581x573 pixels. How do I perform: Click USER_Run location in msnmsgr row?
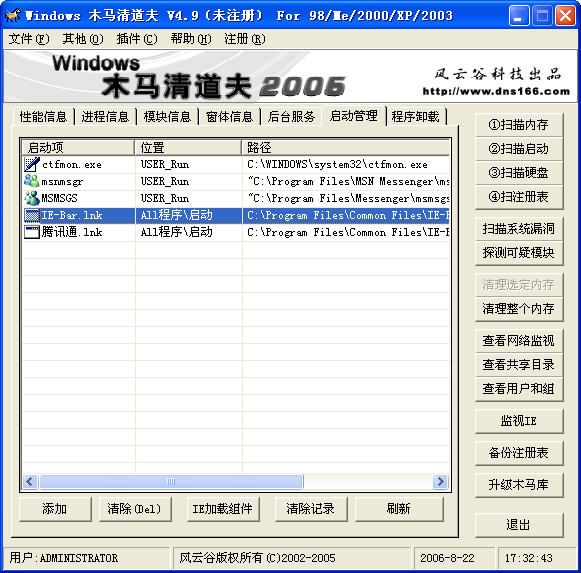click(x=165, y=181)
